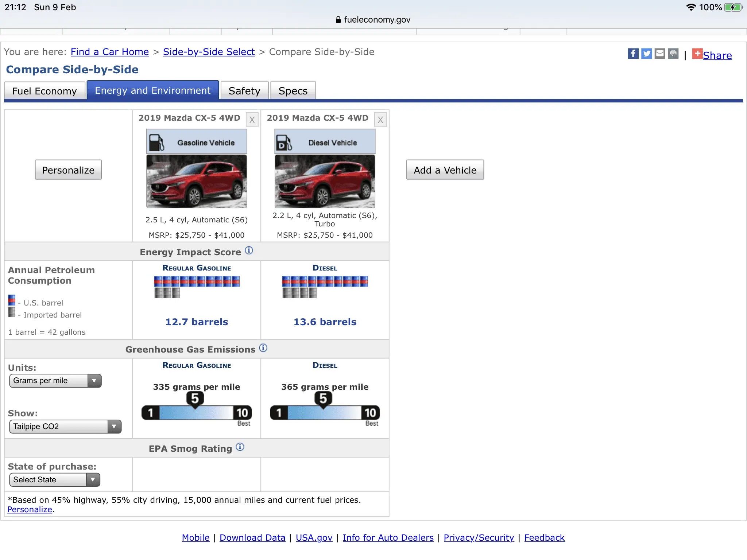Image resolution: width=747 pixels, height=560 pixels.
Task: Click the diesel greenhouse gas rating slider
Action: pyautogui.click(x=325, y=408)
